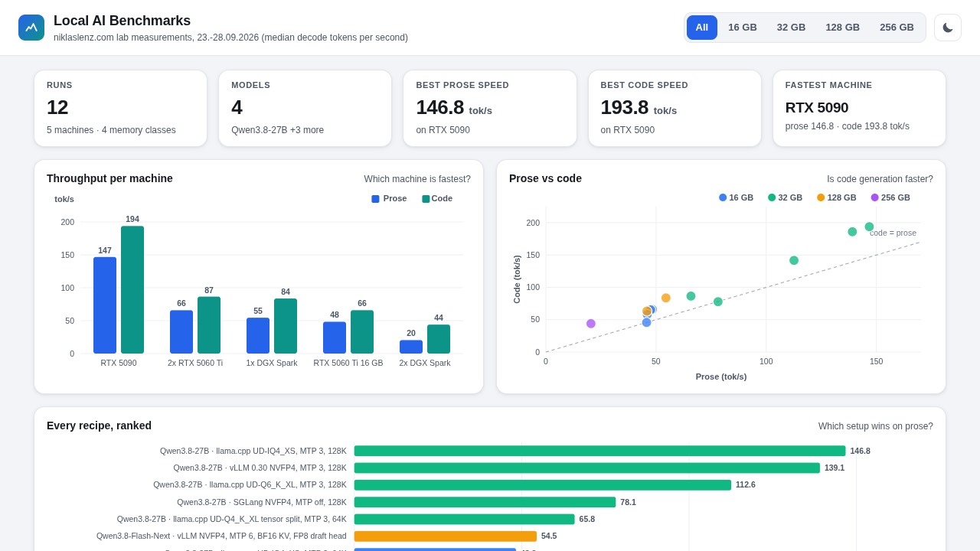Toggle the Prose series in bar legend
Screen dimensions: 980x551
click(389, 199)
